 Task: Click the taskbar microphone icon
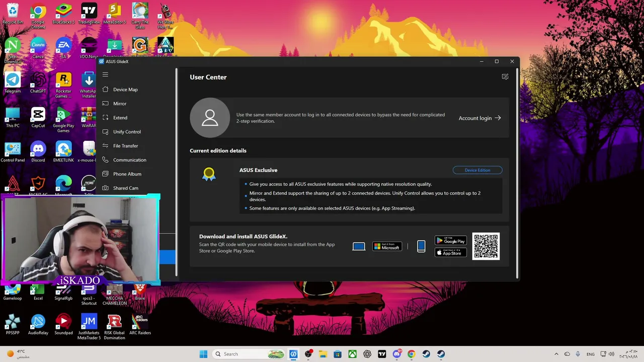pos(578,354)
